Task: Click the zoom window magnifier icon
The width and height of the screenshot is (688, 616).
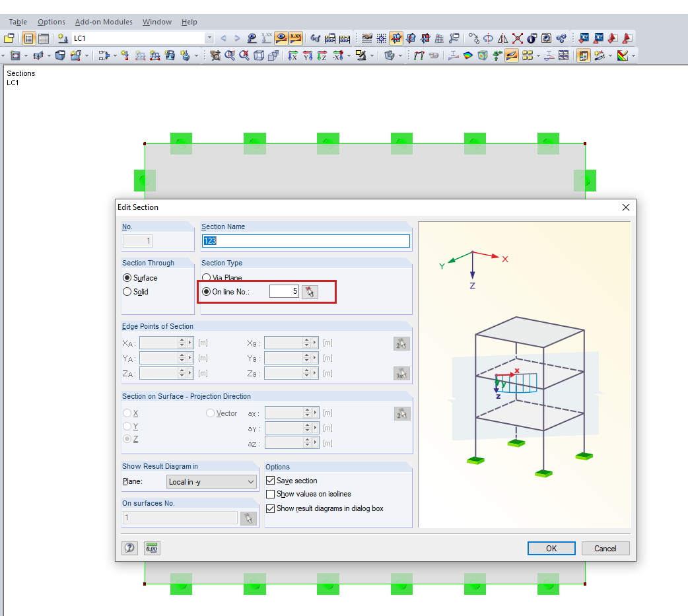Action: pyautogui.click(x=230, y=55)
